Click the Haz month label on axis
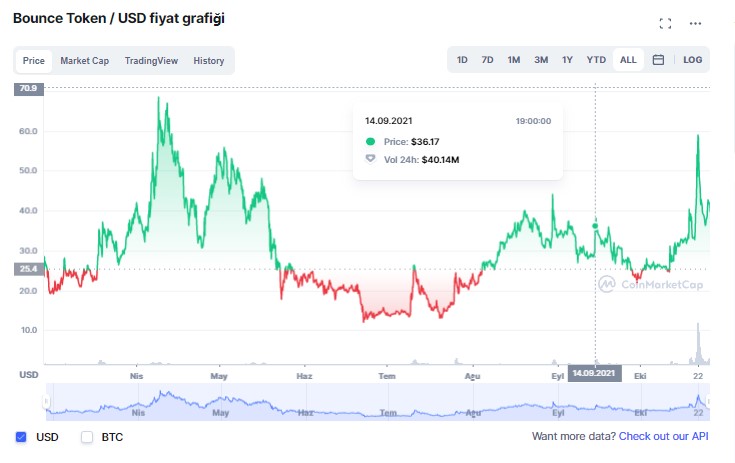This screenshot has height=463, width=735. [304, 376]
